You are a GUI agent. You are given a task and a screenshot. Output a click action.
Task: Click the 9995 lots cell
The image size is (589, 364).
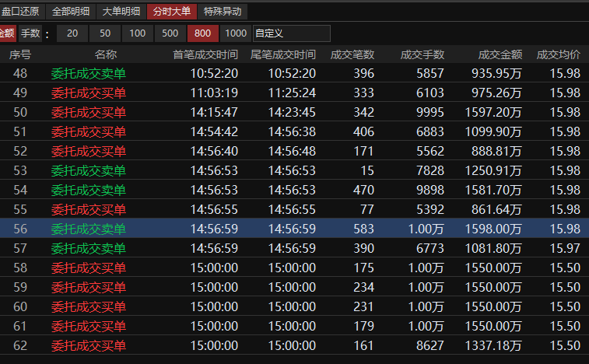(x=430, y=112)
